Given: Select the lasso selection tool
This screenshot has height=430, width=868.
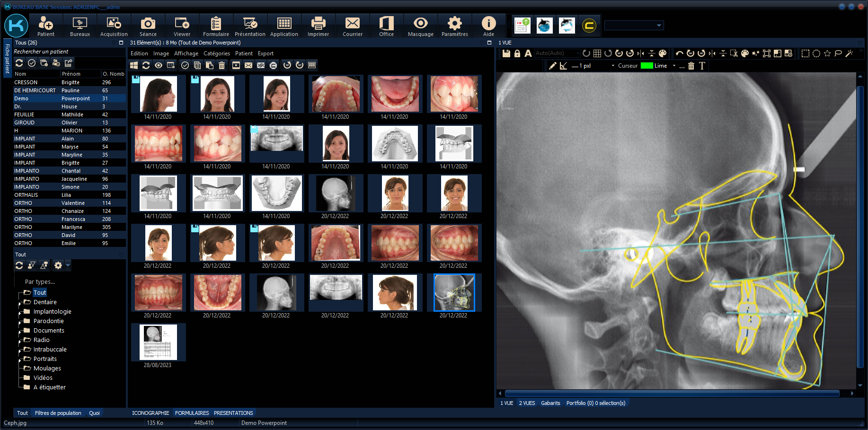Looking at the screenshot, I should (x=838, y=53).
